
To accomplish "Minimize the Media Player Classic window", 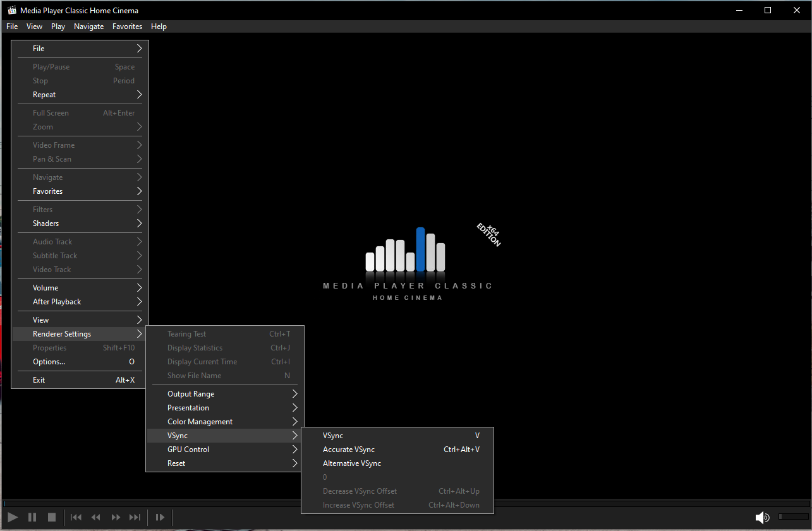I will click(x=739, y=10).
